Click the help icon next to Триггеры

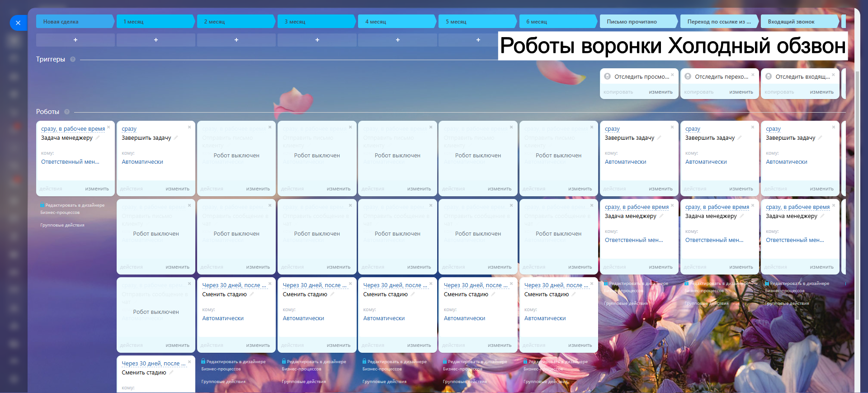click(x=73, y=59)
